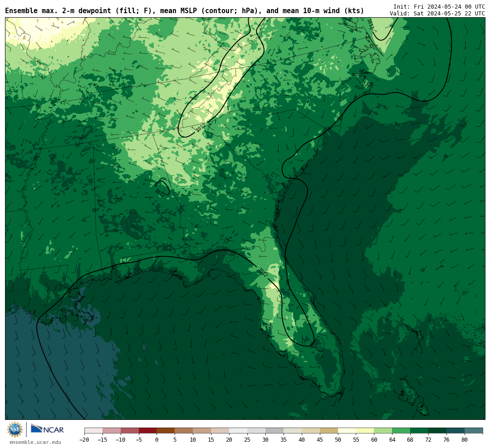Click the 1012 label on small Alabama-Georgia contour
This screenshot has height=448, width=490.
tap(160, 193)
